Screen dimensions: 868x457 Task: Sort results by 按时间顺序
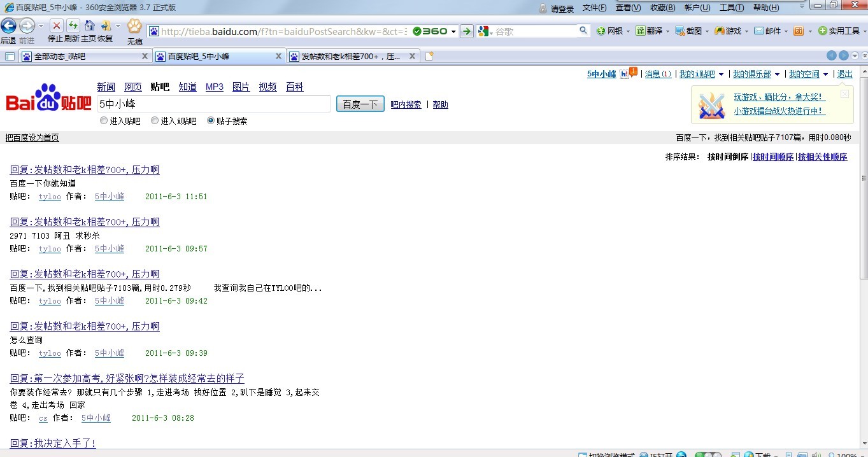coord(773,157)
